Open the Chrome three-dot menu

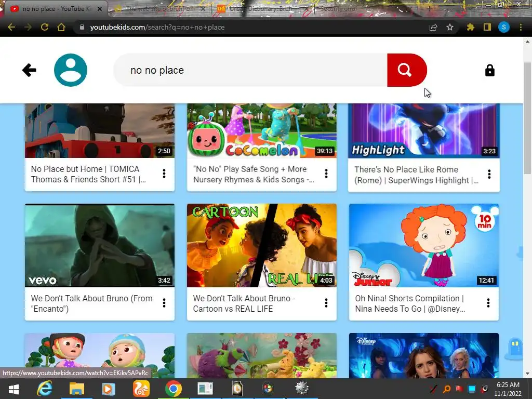521,27
